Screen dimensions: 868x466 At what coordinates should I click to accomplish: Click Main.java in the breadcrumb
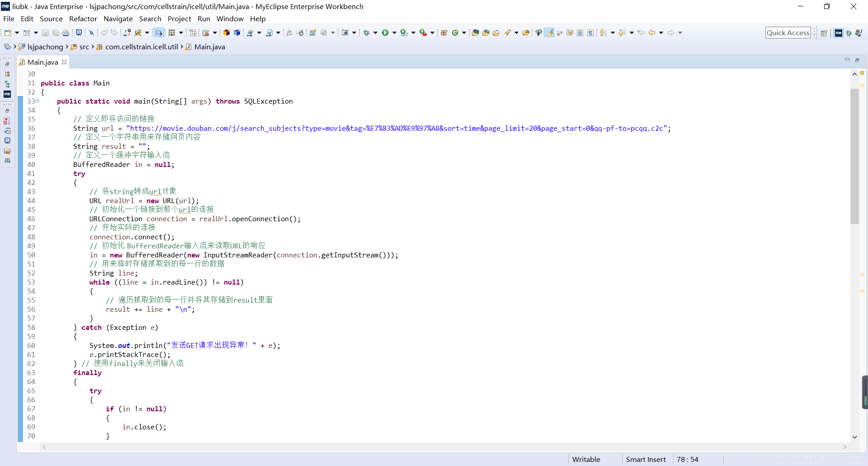point(210,47)
